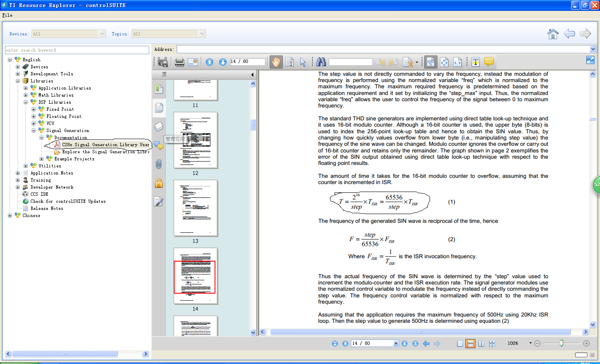The image size is (600, 364).
Task: Switch to single page layout
Action: 460,344
